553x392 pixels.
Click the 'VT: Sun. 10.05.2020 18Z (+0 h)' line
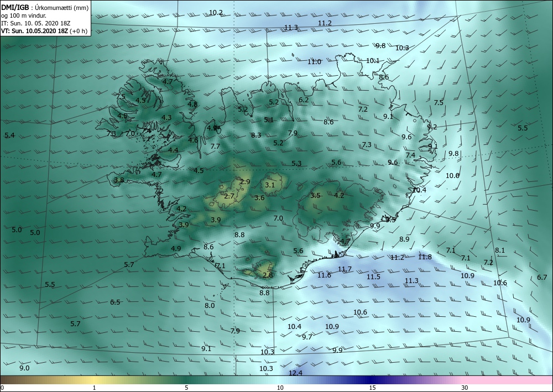pos(44,30)
